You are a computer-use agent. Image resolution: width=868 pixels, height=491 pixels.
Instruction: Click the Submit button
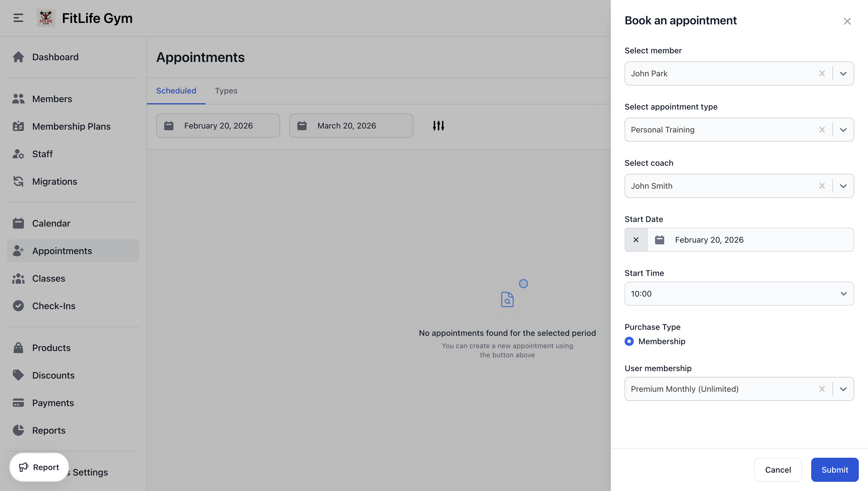(835, 470)
